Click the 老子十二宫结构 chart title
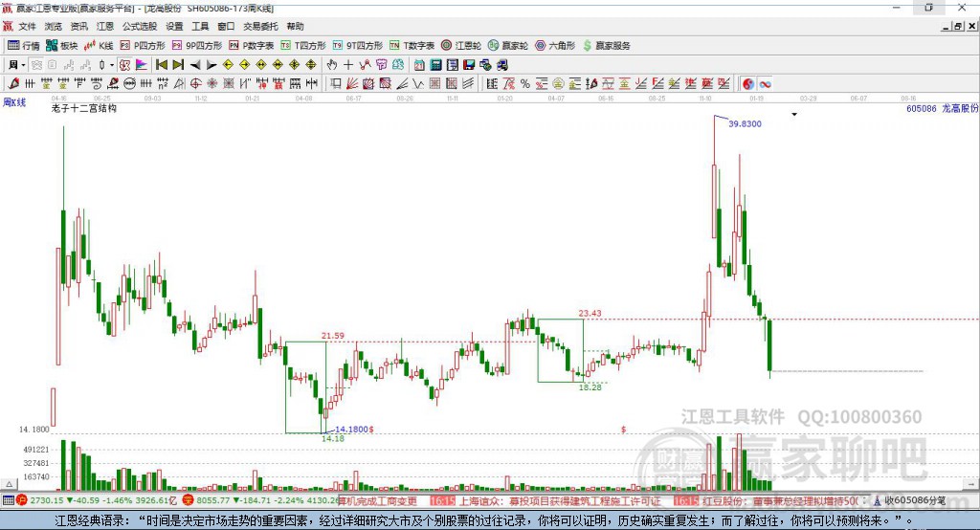980x530 pixels. (x=84, y=108)
